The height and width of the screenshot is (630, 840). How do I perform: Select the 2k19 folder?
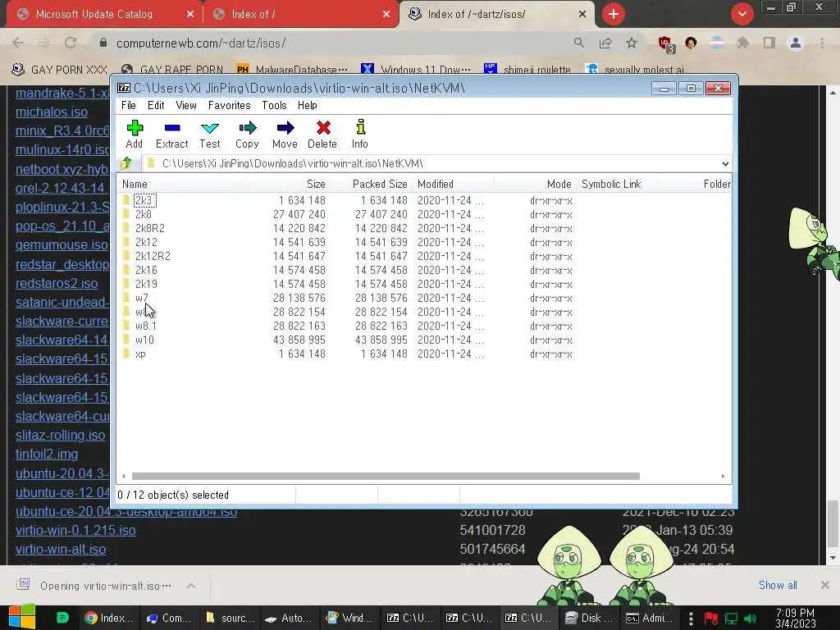(146, 284)
